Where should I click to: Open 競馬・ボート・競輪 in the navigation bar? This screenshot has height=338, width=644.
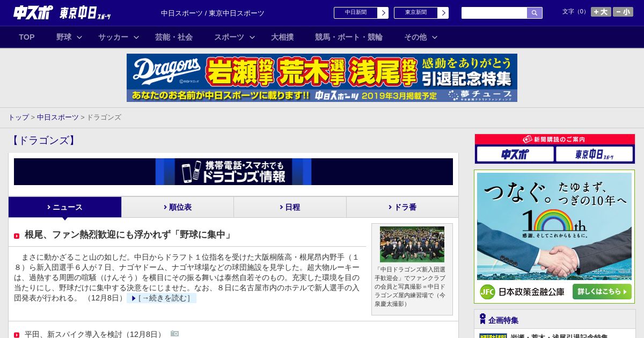pyautogui.click(x=349, y=37)
